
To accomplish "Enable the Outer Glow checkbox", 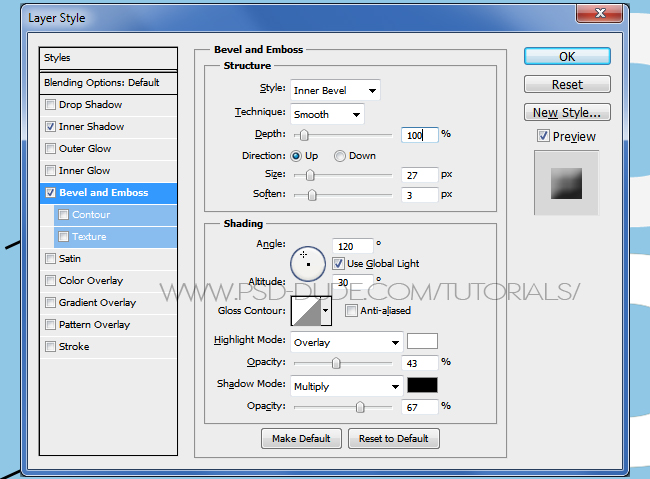I will 50,148.
